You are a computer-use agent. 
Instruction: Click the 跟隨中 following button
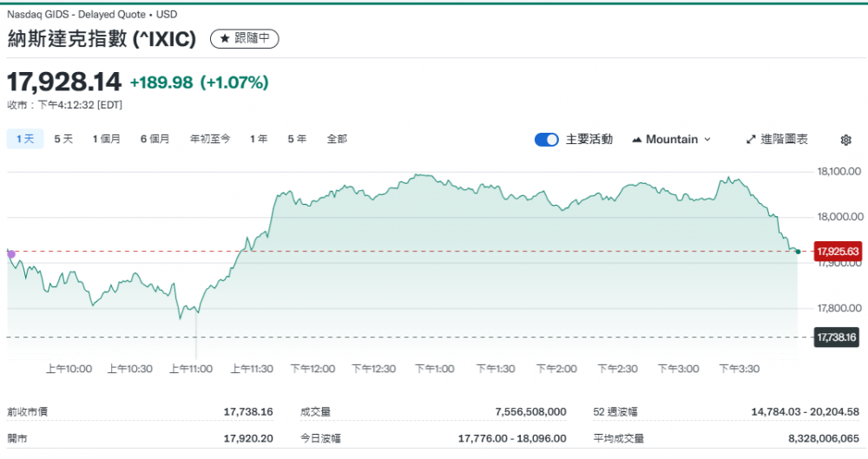point(244,39)
